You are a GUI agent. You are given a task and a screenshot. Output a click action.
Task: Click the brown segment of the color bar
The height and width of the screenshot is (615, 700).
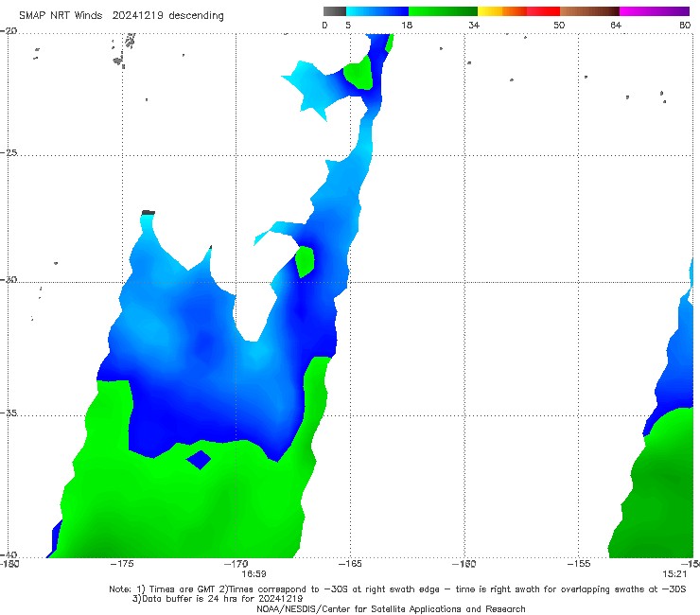589,11
